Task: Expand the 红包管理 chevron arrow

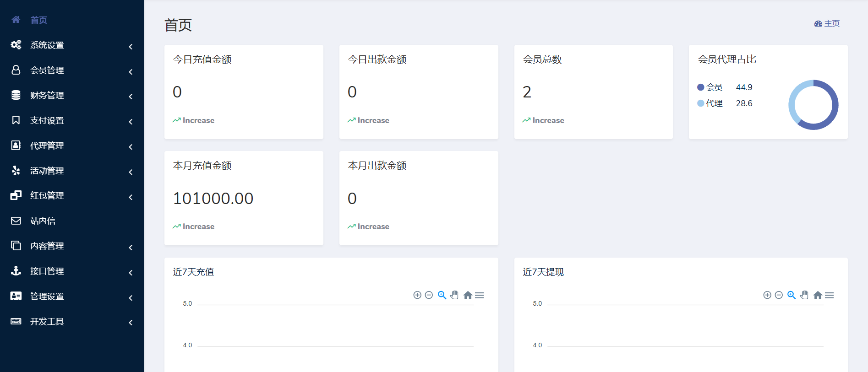Action: [131, 197]
